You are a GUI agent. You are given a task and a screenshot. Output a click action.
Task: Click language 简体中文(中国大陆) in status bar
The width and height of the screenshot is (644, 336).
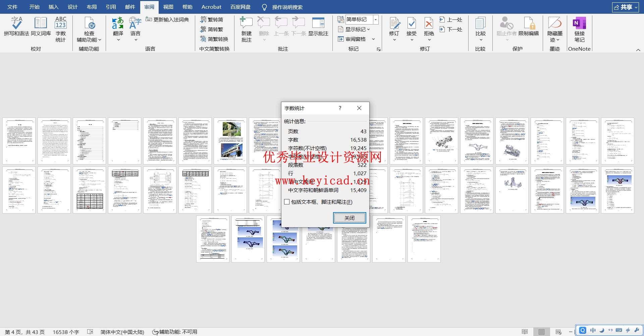tap(122, 332)
